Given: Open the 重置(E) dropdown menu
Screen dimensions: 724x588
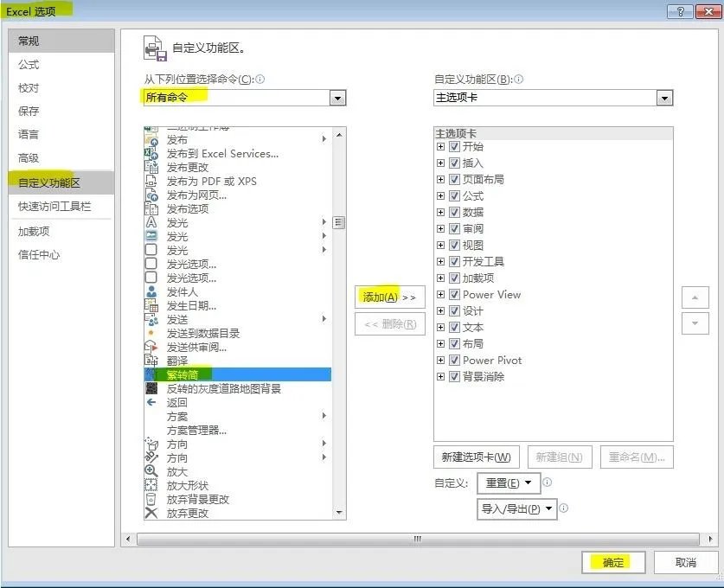Looking at the screenshot, I should coord(507,483).
